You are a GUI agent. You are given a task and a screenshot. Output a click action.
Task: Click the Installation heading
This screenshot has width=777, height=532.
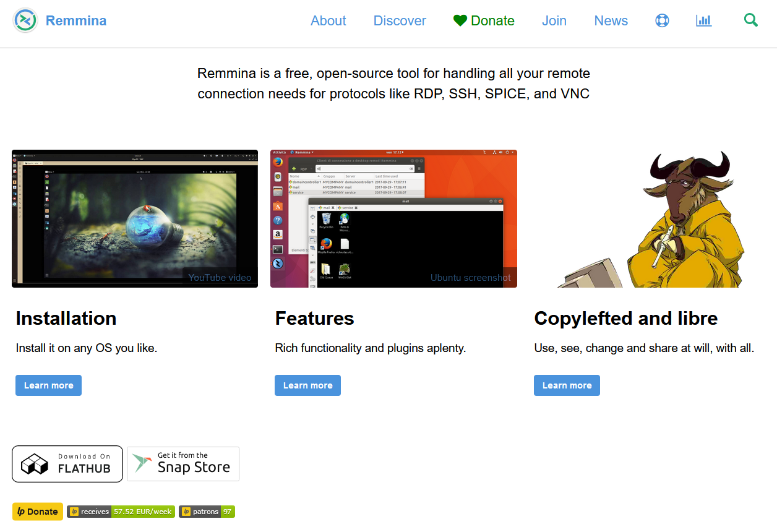click(66, 318)
